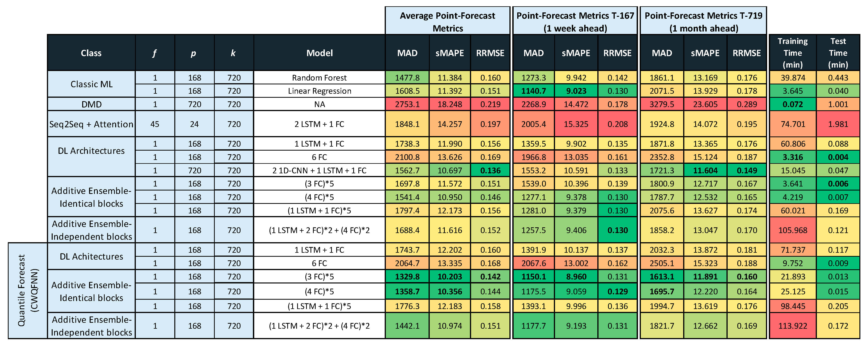Select the Test Time (min) header

click(x=838, y=53)
